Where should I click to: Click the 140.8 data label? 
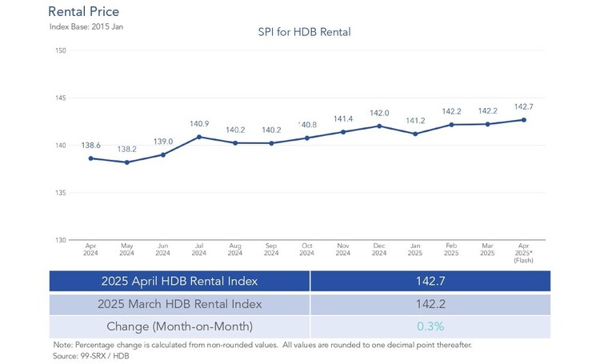click(307, 125)
